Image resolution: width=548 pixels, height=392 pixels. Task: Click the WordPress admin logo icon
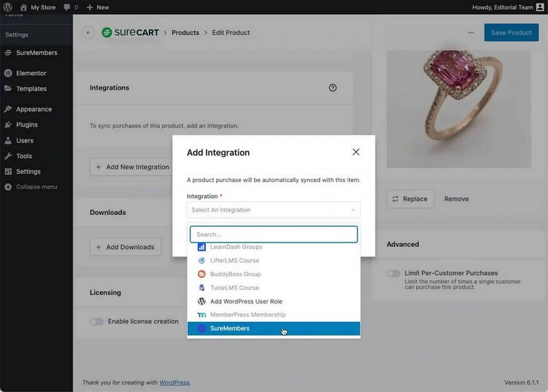coord(8,7)
